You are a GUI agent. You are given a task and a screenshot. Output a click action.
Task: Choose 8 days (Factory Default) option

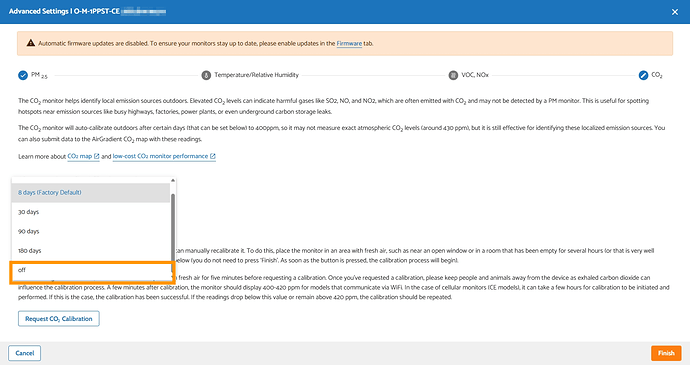point(91,192)
